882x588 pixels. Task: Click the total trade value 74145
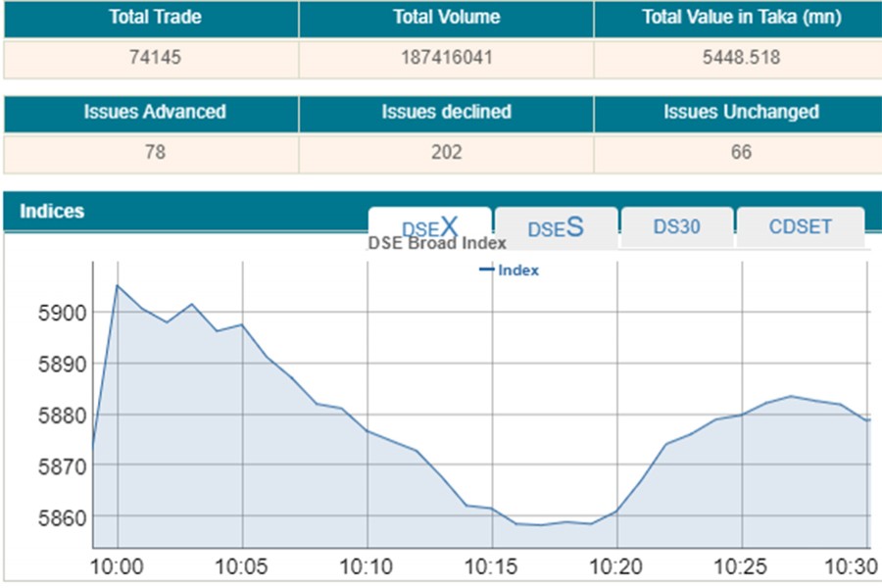155,58
